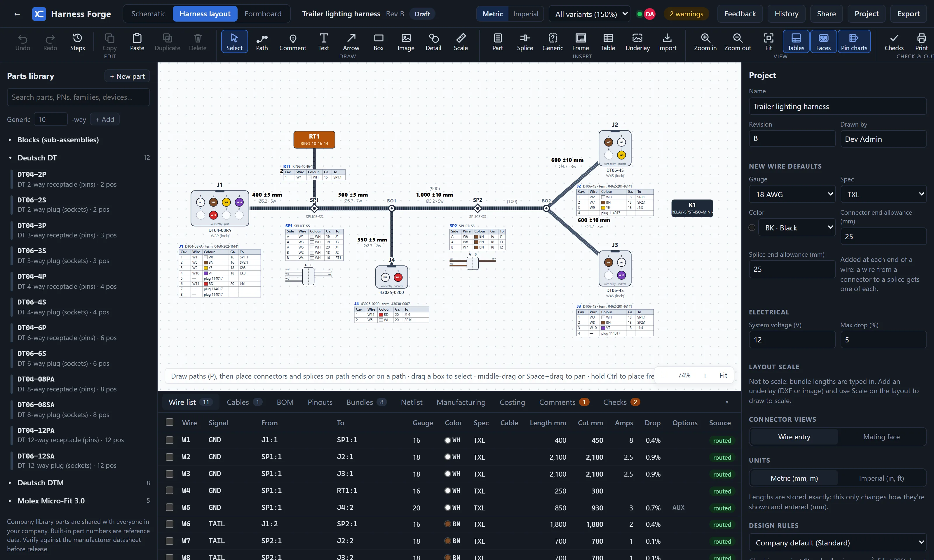Viewport: 934px width, 560px height.
Task: Insert an Image with the Image tool
Action: pyautogui.click(x=406, y=41)
